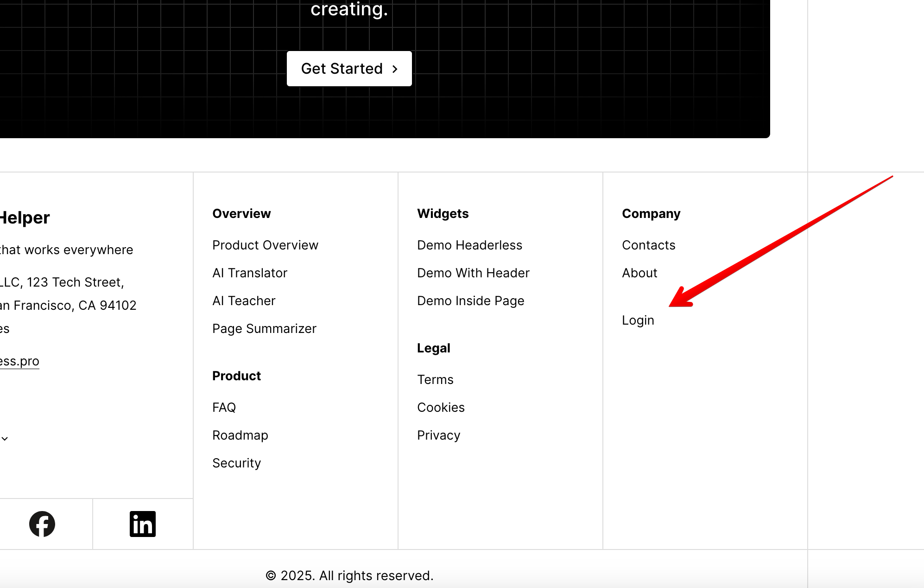The image size is (924, 588).
Task: Open the FAQ page
Action: 224,408
